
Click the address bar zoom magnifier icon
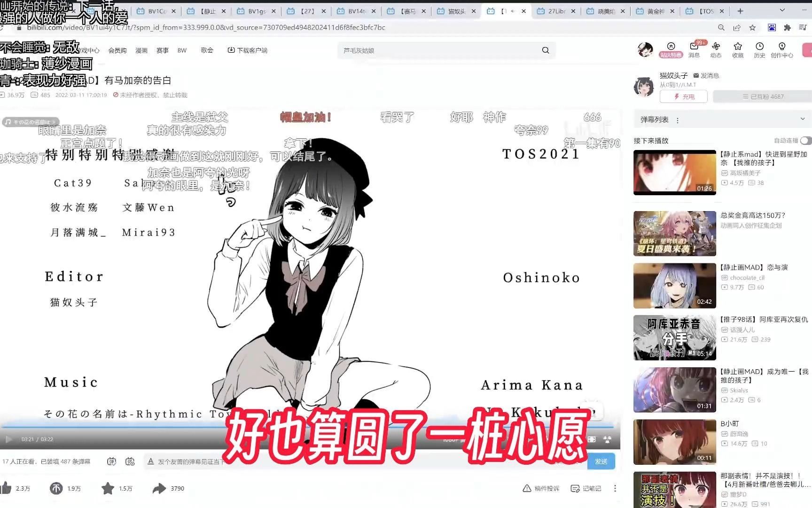pos(721,28)
